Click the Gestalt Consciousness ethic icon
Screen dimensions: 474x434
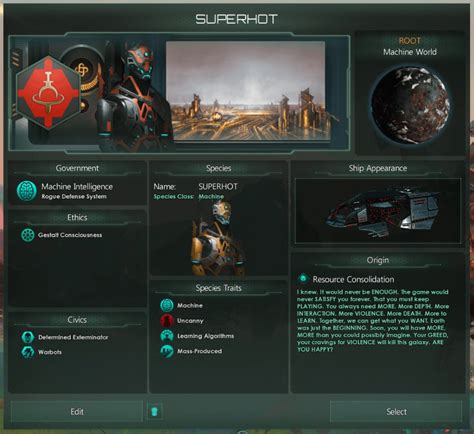pyautogui.click(x=28, y=235)
